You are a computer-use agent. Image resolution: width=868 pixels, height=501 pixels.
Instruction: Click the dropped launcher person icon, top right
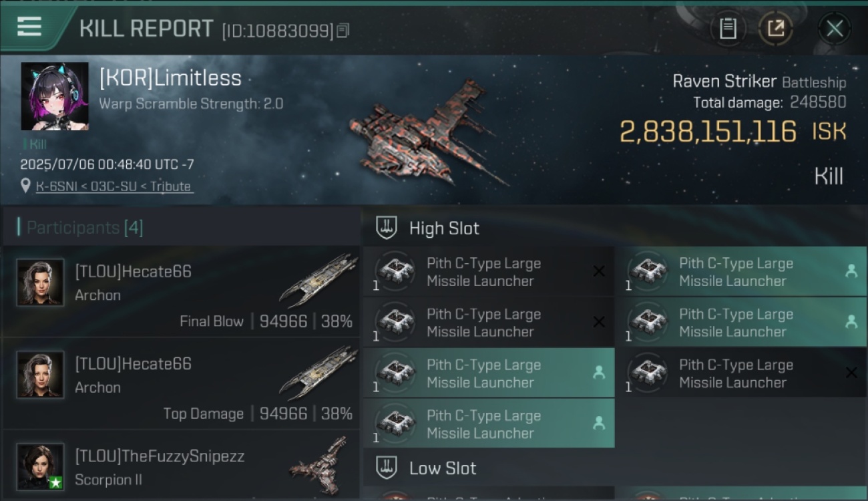[x=851, y=271]
